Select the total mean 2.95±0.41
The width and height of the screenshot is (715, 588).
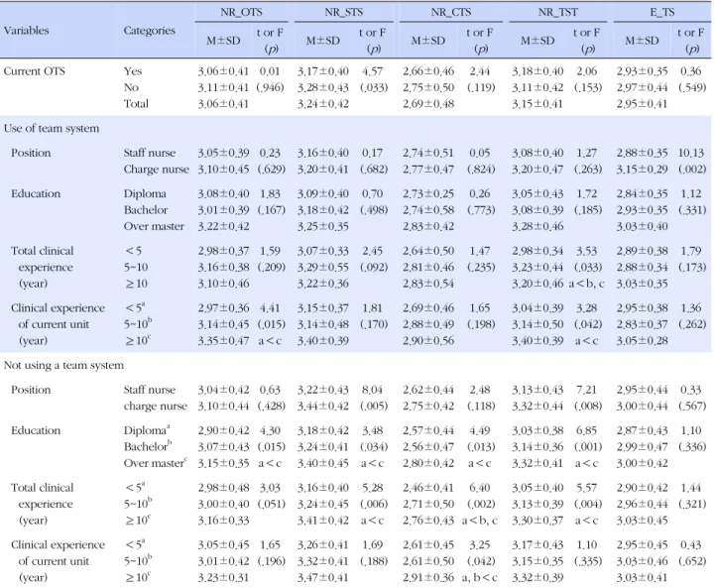click(x=642, y=104)
